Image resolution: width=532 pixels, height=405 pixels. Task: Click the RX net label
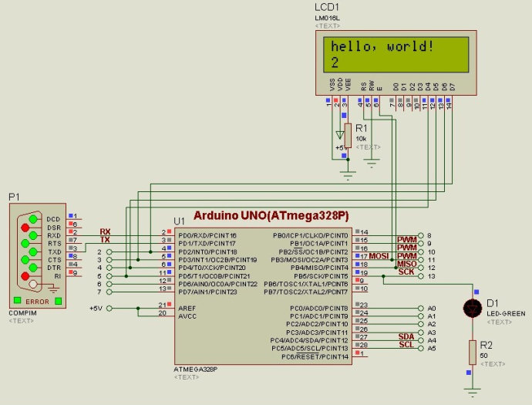point(105,231)
